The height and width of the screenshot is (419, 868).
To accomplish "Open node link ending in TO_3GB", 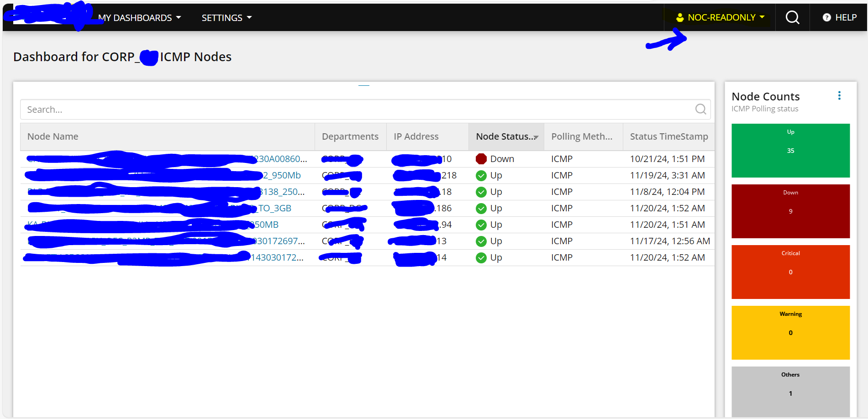I will click(274, 208).
